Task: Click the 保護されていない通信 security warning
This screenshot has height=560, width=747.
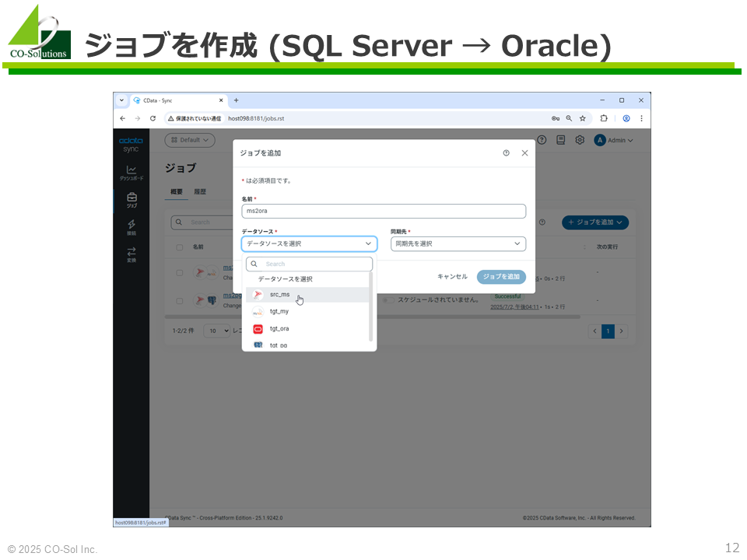Action: (x=195, y=118)
